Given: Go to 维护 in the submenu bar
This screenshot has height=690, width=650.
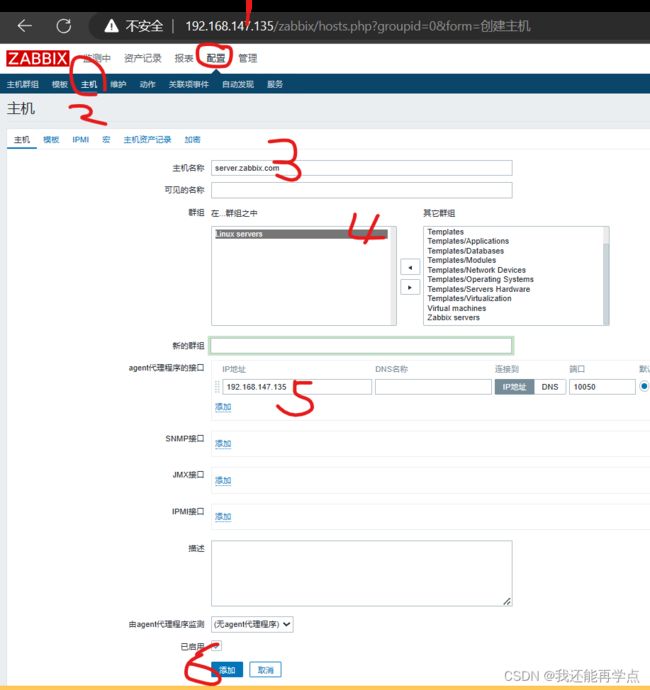Looking at the screenshot, I should (x=118, y=84).
